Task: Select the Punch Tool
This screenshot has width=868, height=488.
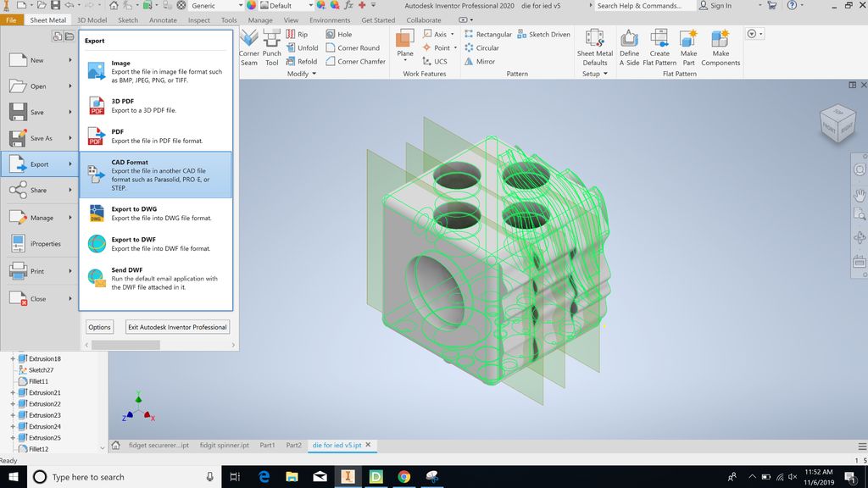Action: pyautogui.click(x=272, y=48)
